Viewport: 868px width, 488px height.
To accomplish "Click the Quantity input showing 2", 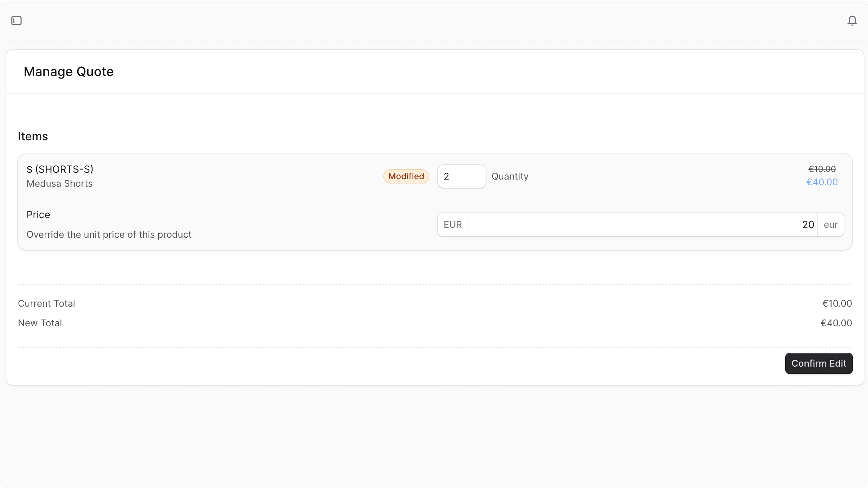I will pos(461,176).
